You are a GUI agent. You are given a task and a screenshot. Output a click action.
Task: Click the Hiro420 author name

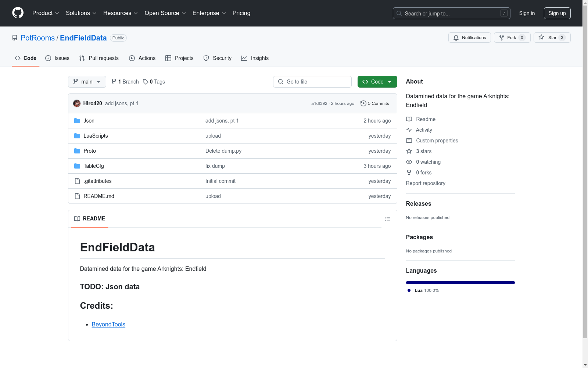pos(93,103)
